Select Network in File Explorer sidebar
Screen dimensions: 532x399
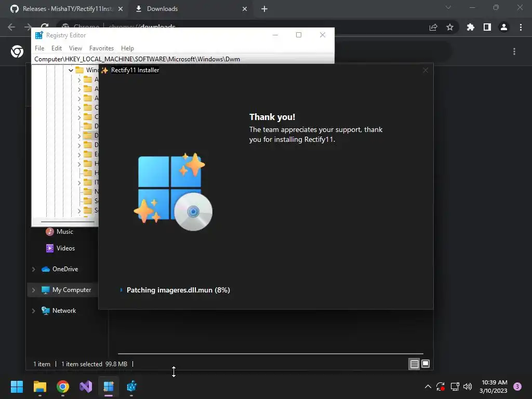[58, 311]
